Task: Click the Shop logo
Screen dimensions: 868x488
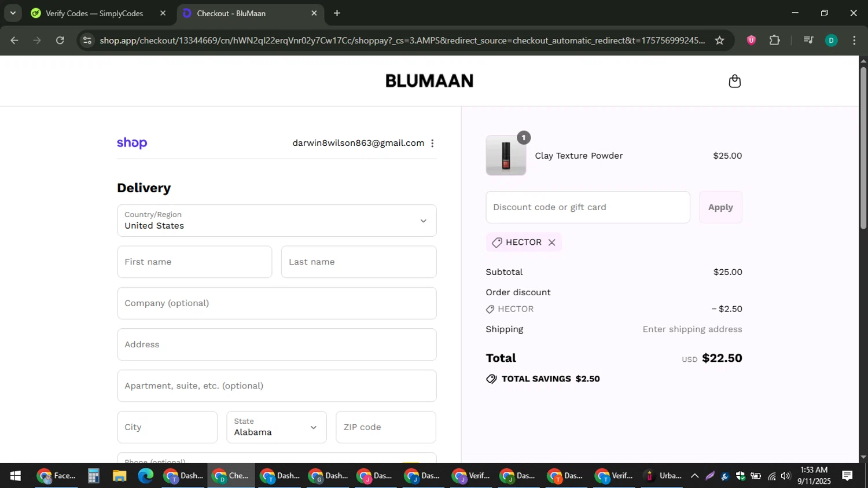Action: (x=132, y=143)
